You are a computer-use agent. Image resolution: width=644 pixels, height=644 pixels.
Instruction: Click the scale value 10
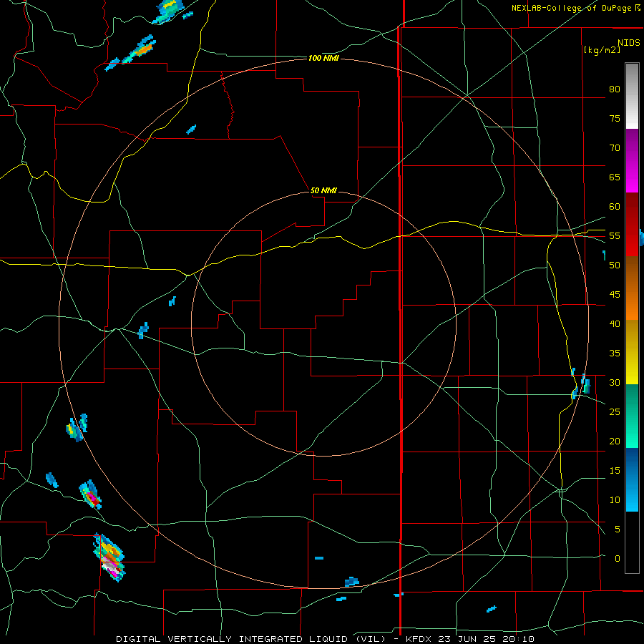615,500
